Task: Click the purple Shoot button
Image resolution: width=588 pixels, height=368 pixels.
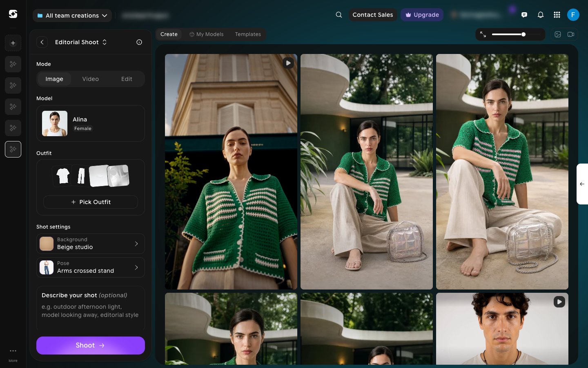Action: click(91, 346)
